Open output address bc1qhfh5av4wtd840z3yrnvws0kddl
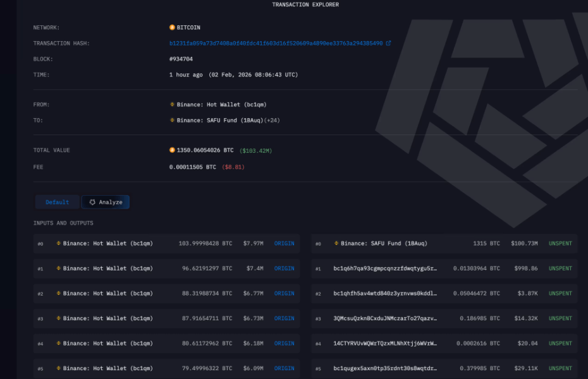The height and width of the screenshot is (379, 588). coord(385,294)
